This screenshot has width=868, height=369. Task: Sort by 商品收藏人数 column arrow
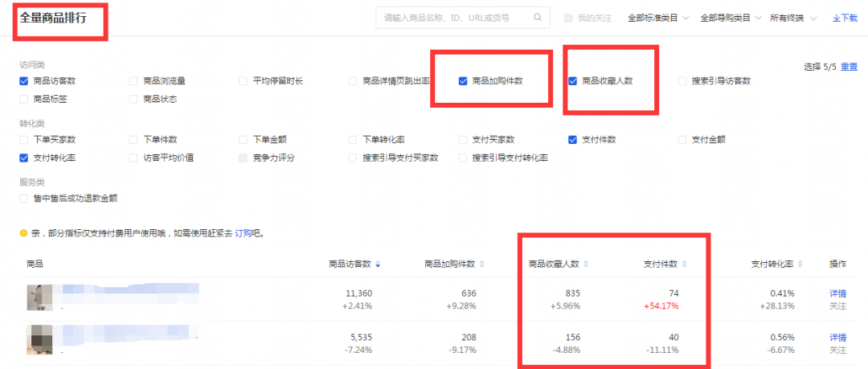coord(586,264)
